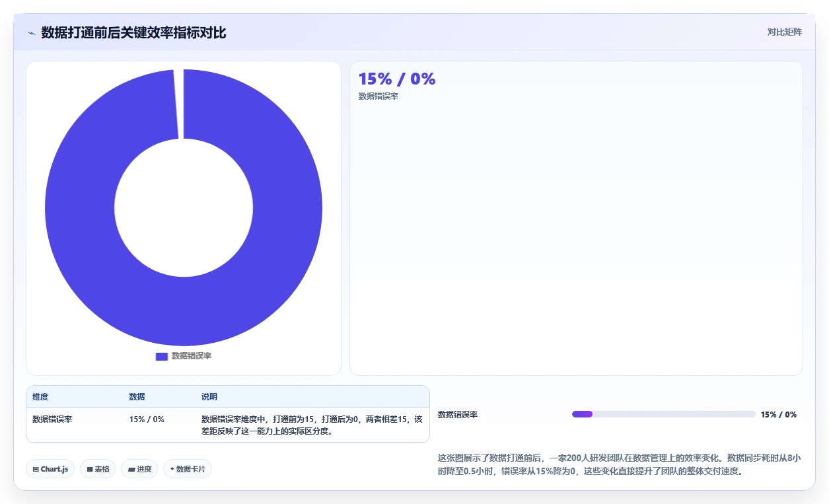Screen dimensions: 829x504
Task: Click the 说明 column header
Action: [x=209, y=397]
